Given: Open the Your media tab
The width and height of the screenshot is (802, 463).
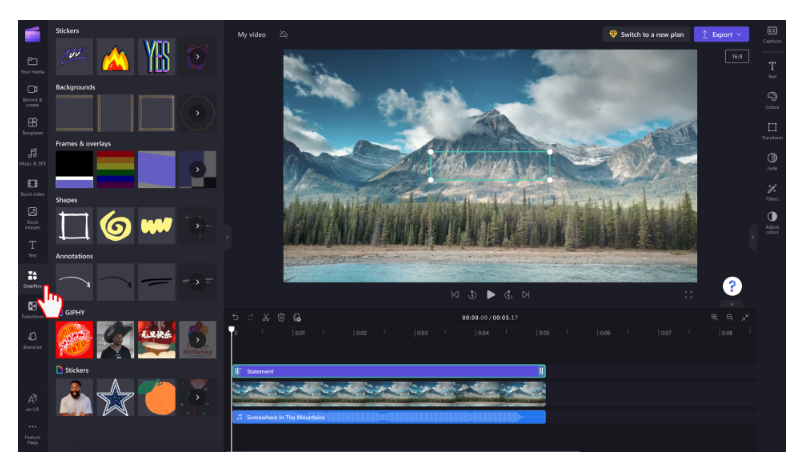Looking at the screenshot, I should [32, 65].
